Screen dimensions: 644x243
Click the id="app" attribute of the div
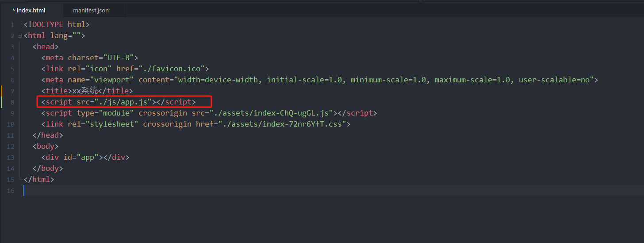(81, 157)
